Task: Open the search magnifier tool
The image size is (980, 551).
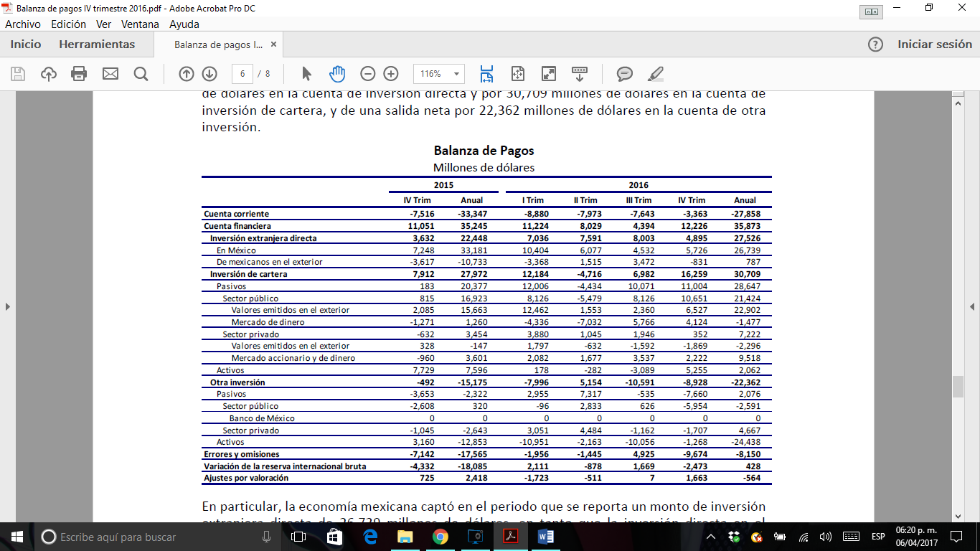Action: 141,74
